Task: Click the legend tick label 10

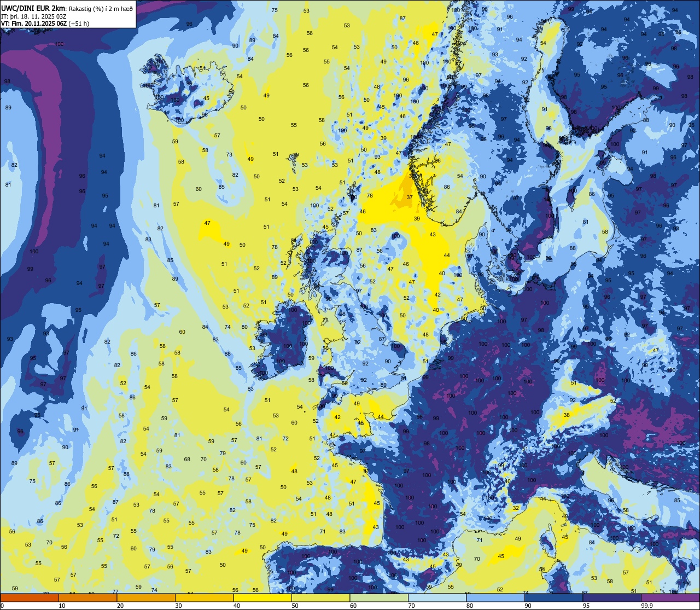Action: click(x=62, y=606)
